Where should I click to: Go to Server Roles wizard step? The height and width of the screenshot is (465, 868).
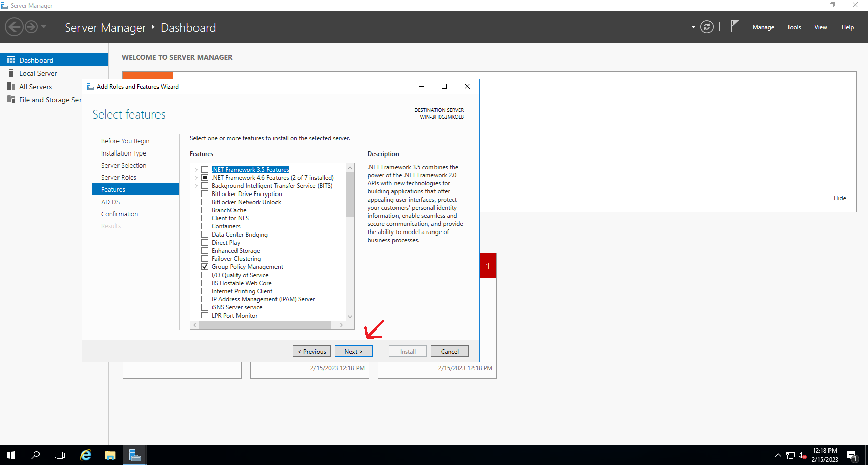coord(119,177)
